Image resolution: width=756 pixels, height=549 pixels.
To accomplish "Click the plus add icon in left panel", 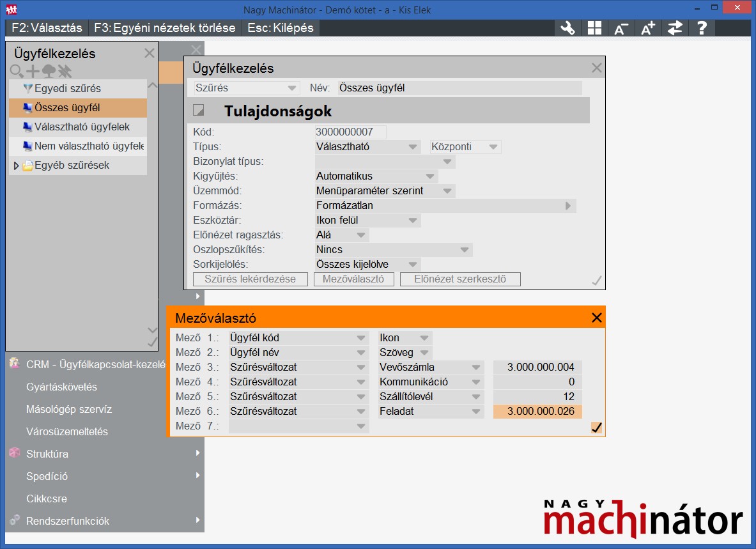I will point(33,72).
